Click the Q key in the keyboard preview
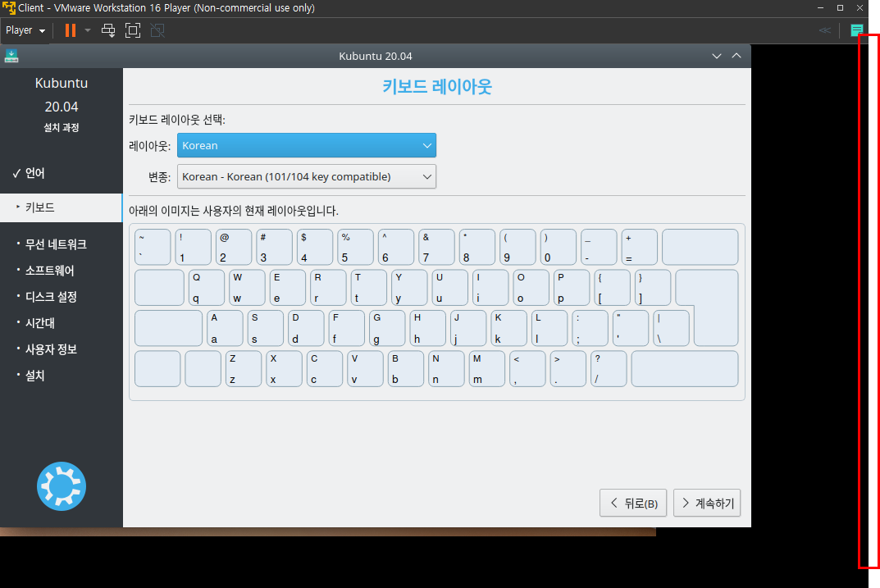 click(x=207, y=287)
